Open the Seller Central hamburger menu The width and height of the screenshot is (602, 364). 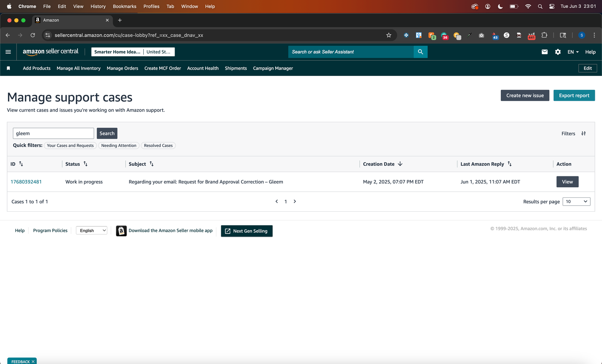(x=8, y=52)
